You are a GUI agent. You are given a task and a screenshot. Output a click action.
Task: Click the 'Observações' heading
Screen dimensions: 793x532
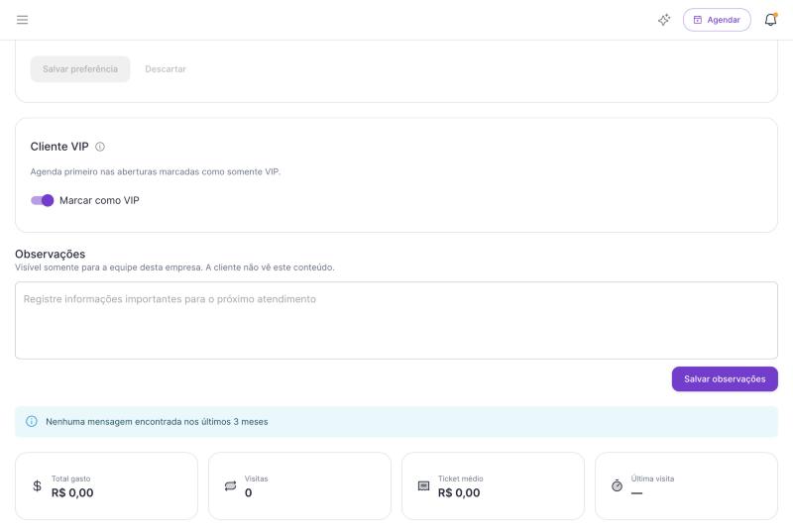(x=51, y=254)
